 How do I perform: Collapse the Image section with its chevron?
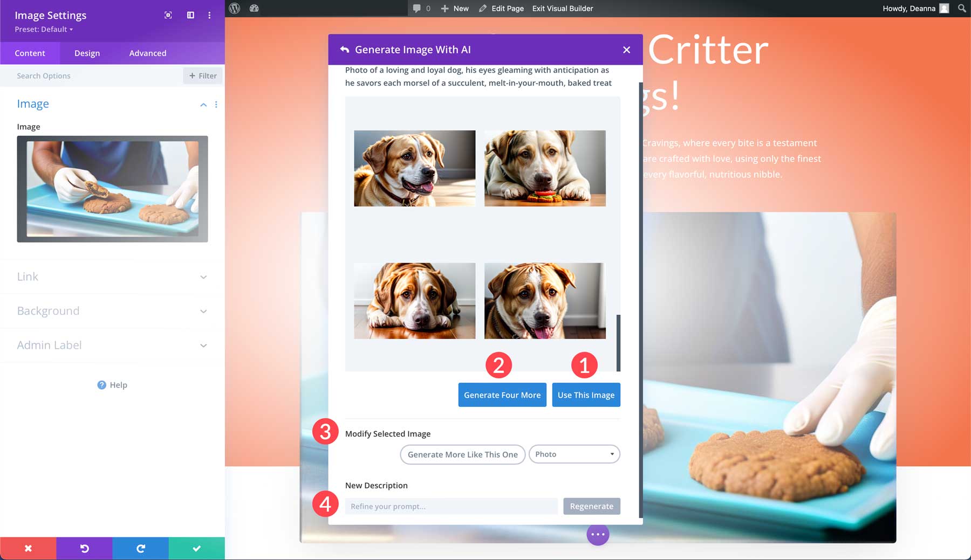click(x=203, y=105)
